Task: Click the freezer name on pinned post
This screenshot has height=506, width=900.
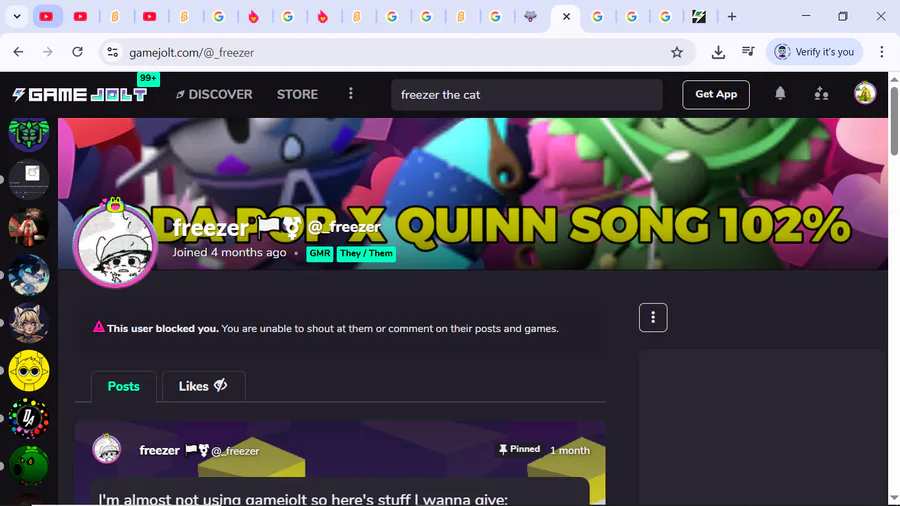Action: coord(160,450)
